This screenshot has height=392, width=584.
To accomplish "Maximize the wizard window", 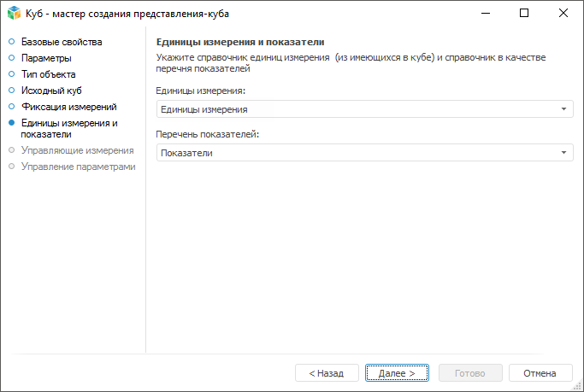I will 524,14.
